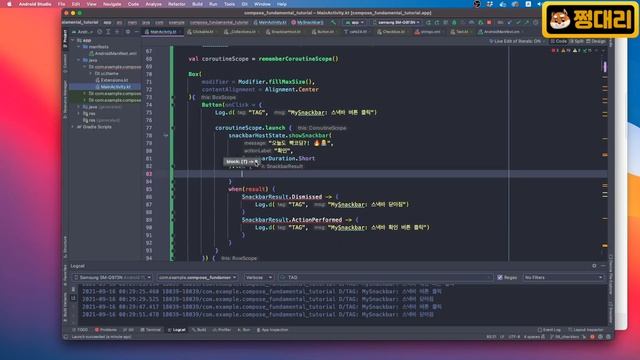Open the Profiler tool window button

click(222, 330)
